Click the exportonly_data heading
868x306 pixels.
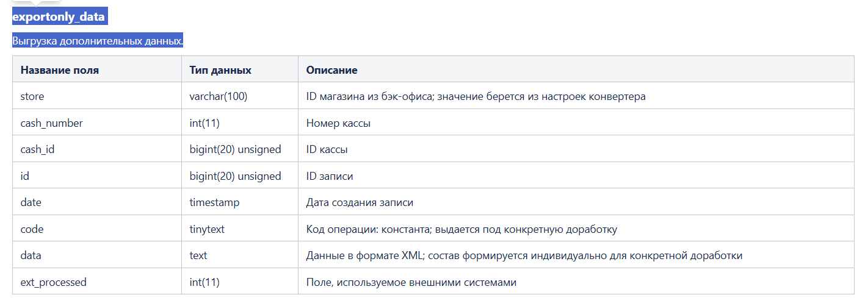[x=59, y=16]
